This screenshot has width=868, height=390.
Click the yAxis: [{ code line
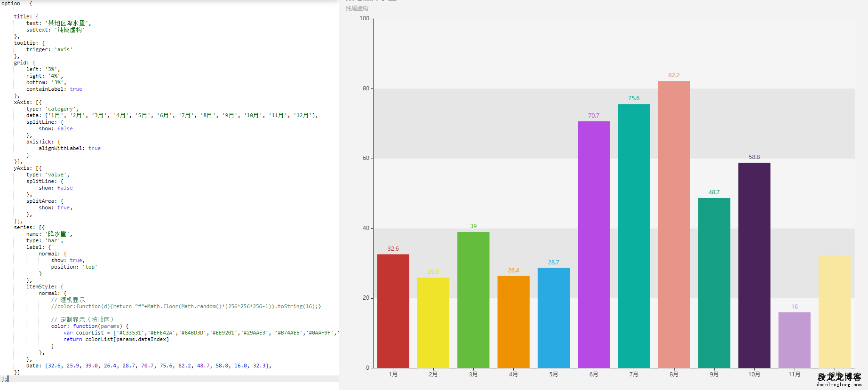tap(28, 168)
